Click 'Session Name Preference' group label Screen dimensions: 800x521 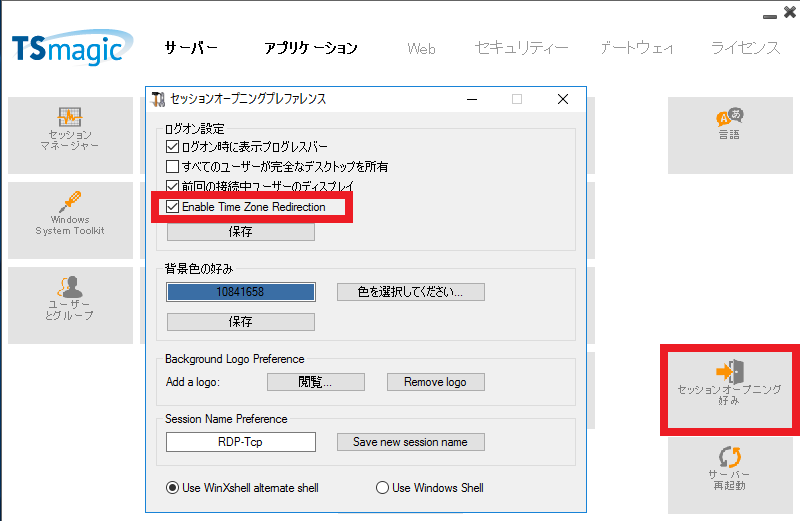(226, 419)
